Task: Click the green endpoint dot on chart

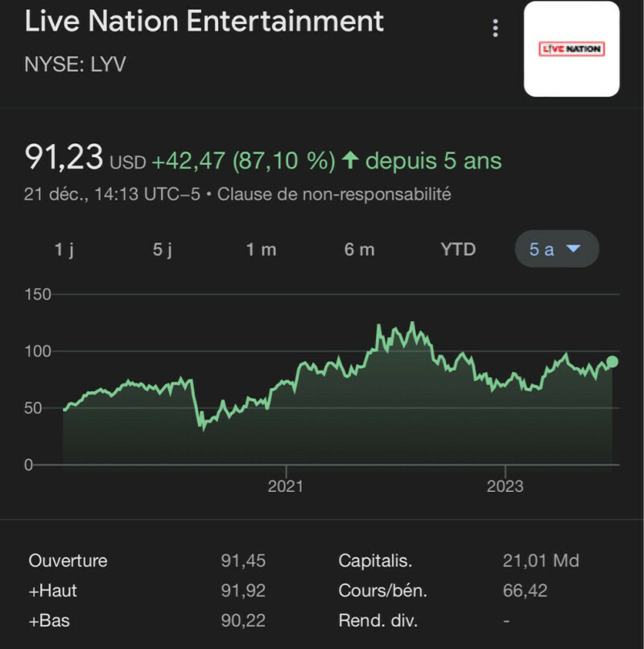Action: pyautogui.click(x=613, y=362)
